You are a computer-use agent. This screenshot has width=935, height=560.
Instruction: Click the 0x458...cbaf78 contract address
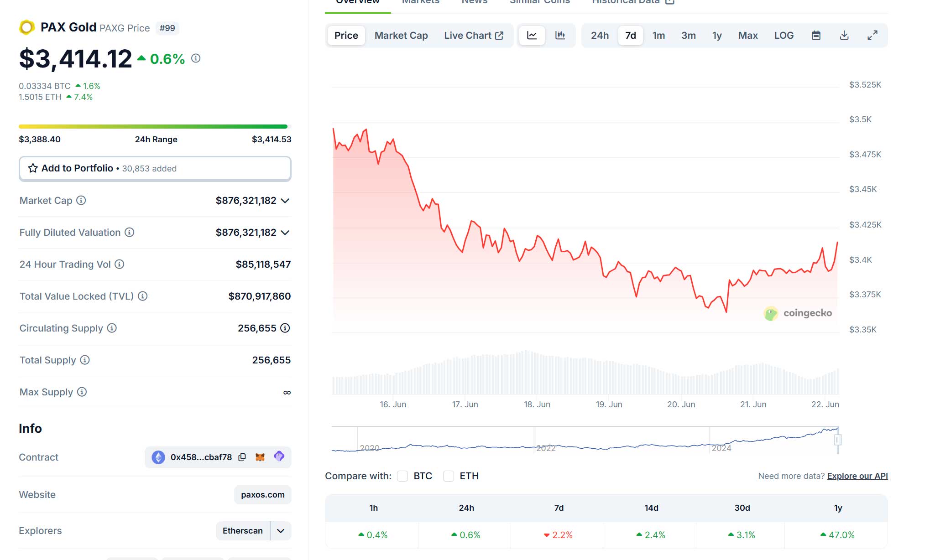[x=201, y=457]
